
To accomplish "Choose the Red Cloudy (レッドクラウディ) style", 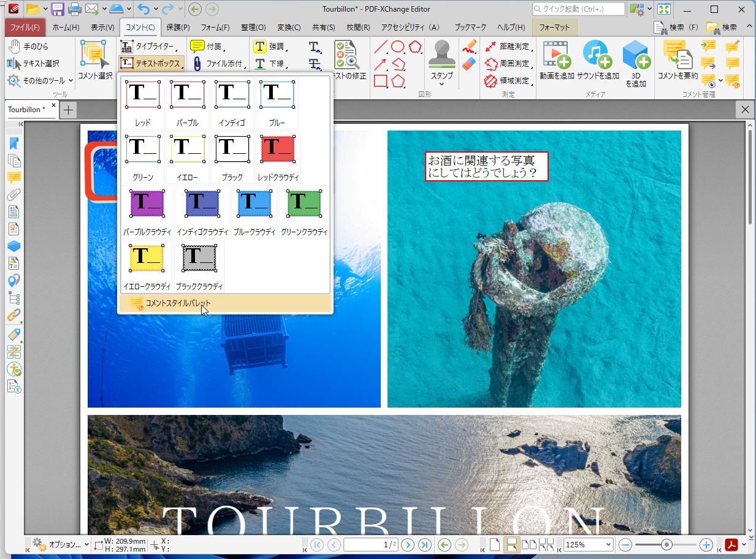I will [x=278, y=157].
